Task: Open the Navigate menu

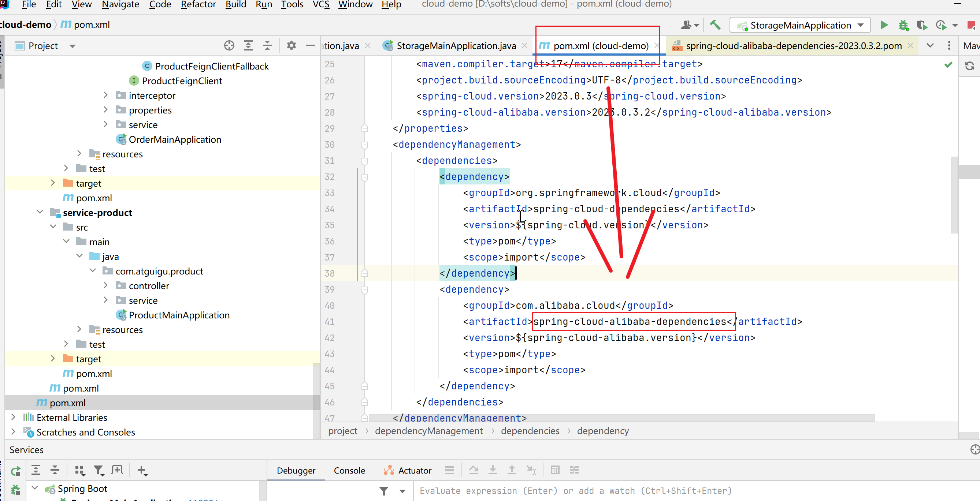Action: pyautogui.click(x=120, y=4)
